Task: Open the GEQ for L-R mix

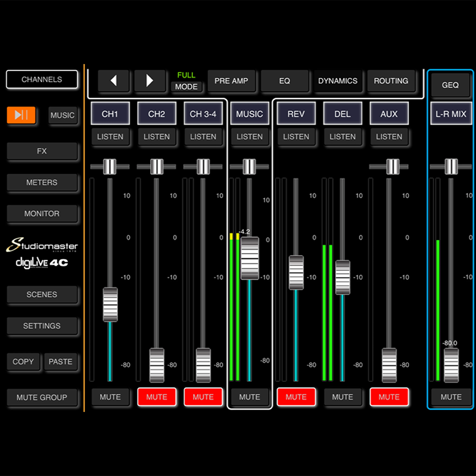Action: tap(450, 85)
